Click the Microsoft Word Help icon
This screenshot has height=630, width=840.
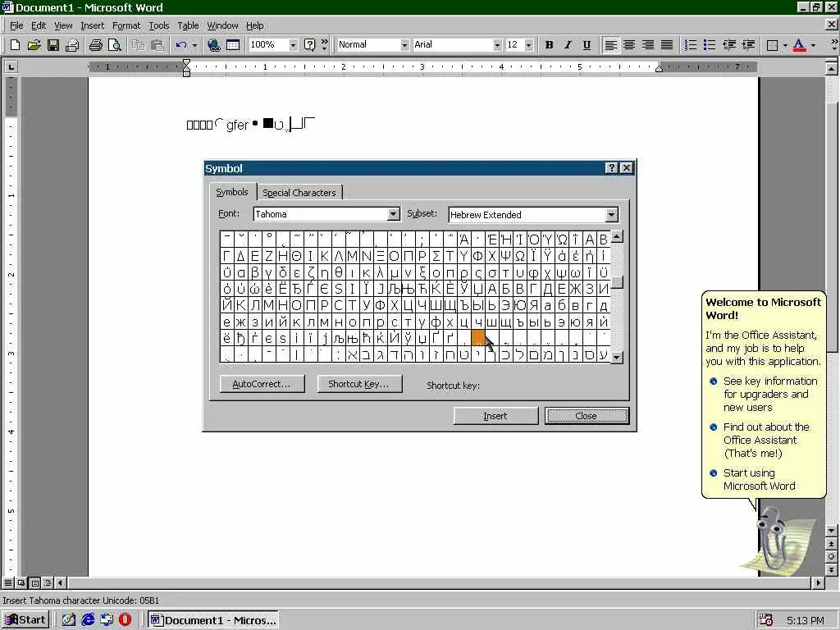pos(309,45)
